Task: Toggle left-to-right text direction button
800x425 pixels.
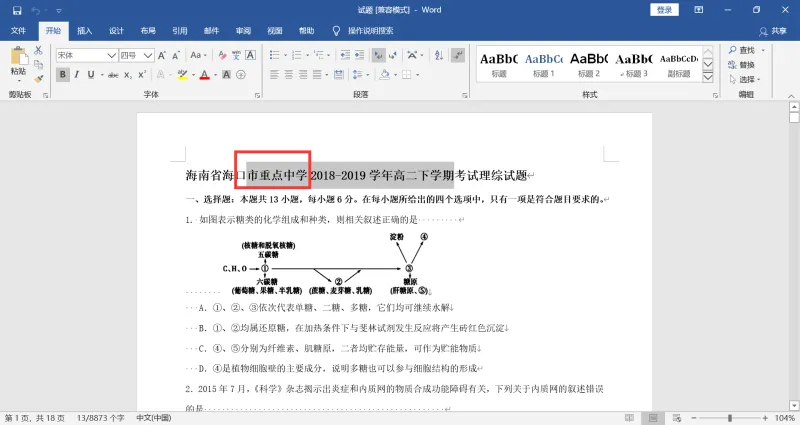Action: coord(378,55)
